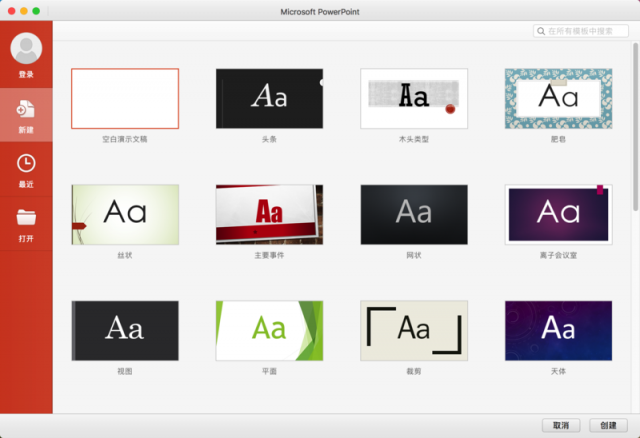Image resolution: width=640 pixels, height=438 pixels.
Task: Maximize window with green button
Action: [x=36, y=11]
